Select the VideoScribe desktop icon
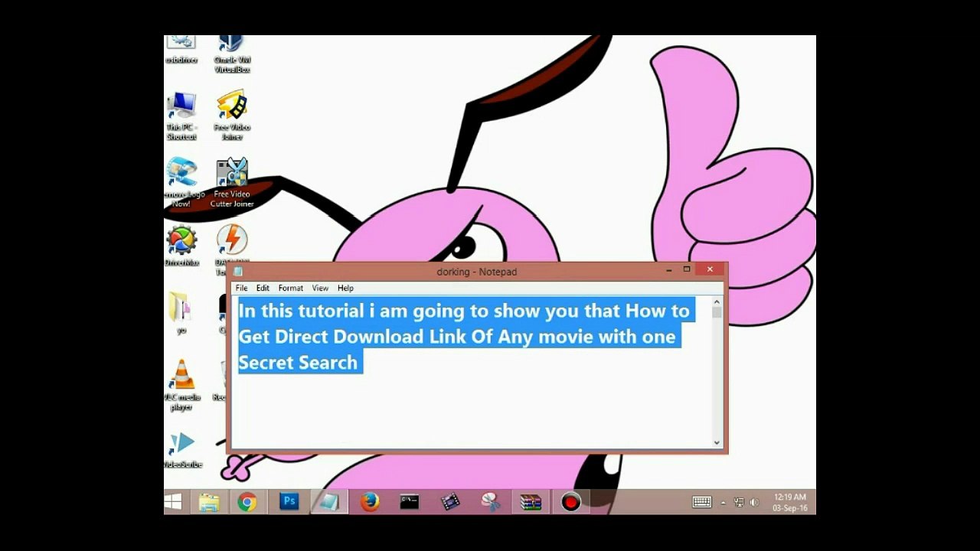Viewport: 980px width, 551px height. [181, 449]
